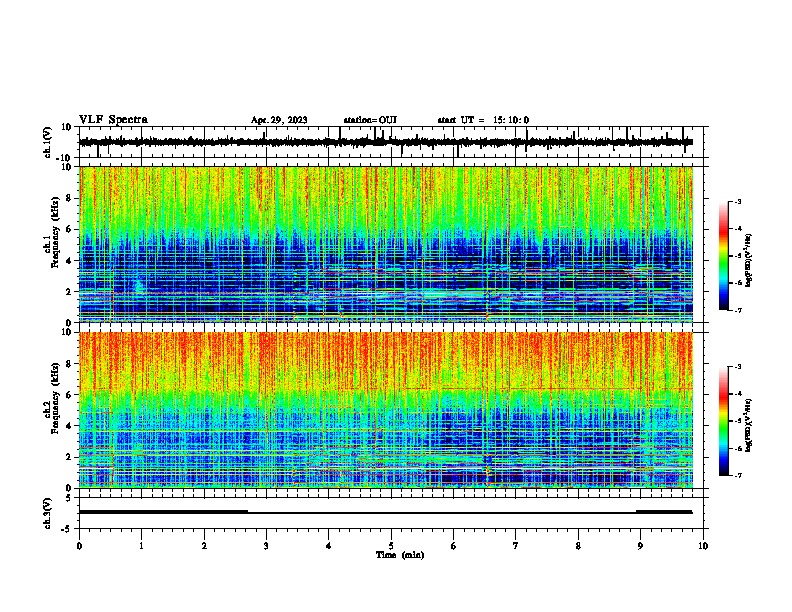Click the log(PSD) label beside ch.1 colorbar
Viewport: 792px width, 612px height.
pyautogui.click(x=748, y=261)
